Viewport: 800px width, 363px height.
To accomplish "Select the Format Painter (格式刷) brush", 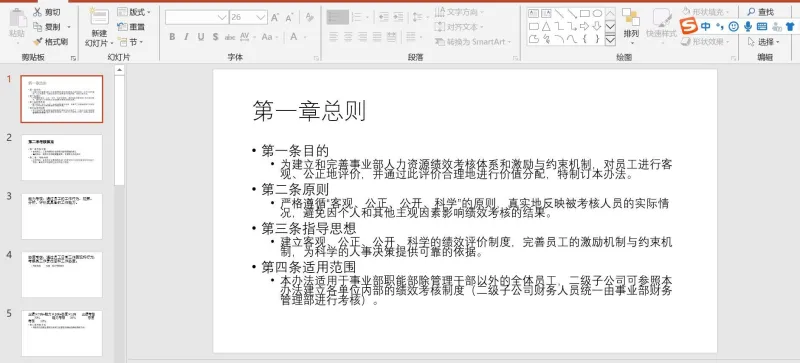I will pyautogui.click(x=38, y=41).
